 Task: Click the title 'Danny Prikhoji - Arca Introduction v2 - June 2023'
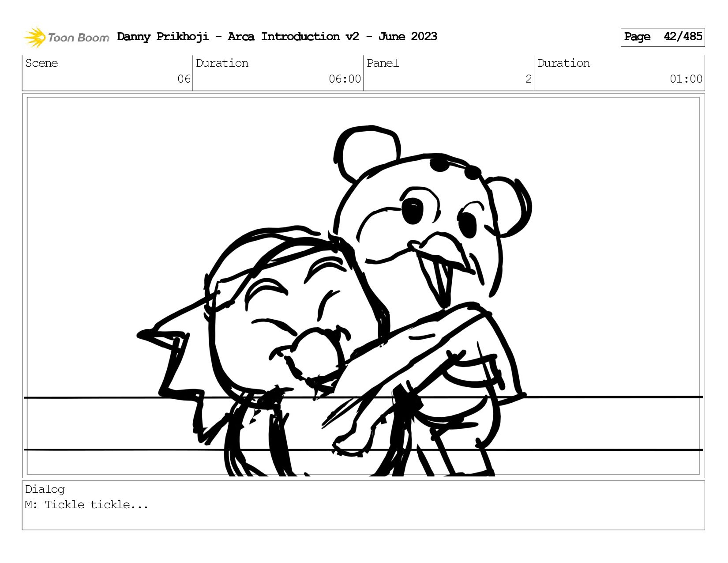point(277,37)
